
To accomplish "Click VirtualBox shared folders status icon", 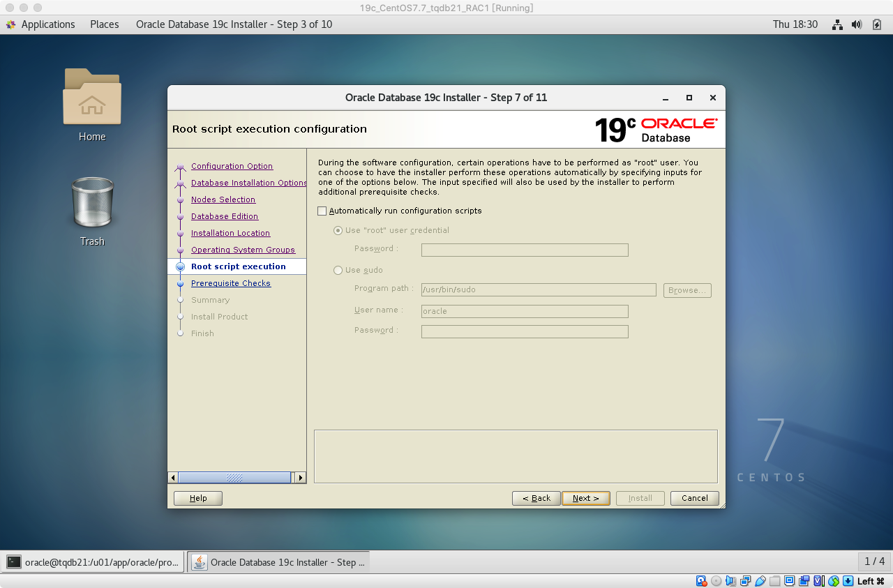I will [774, 581].
